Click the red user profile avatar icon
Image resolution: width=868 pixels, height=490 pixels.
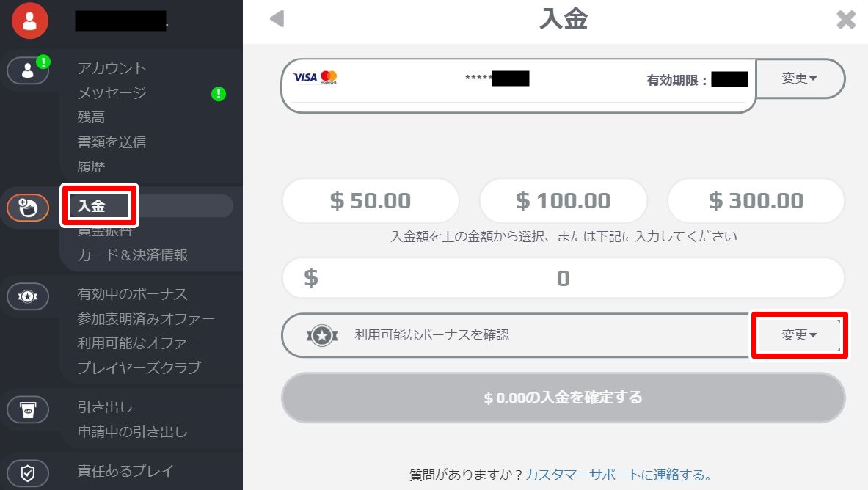(x=30, y=21)
